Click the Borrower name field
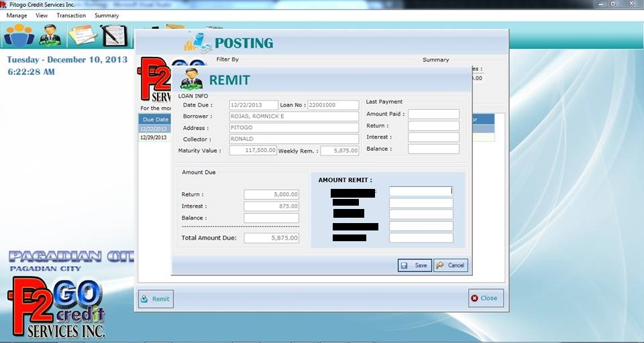Viewport: 644px width, 343px height. coord(294,116)
